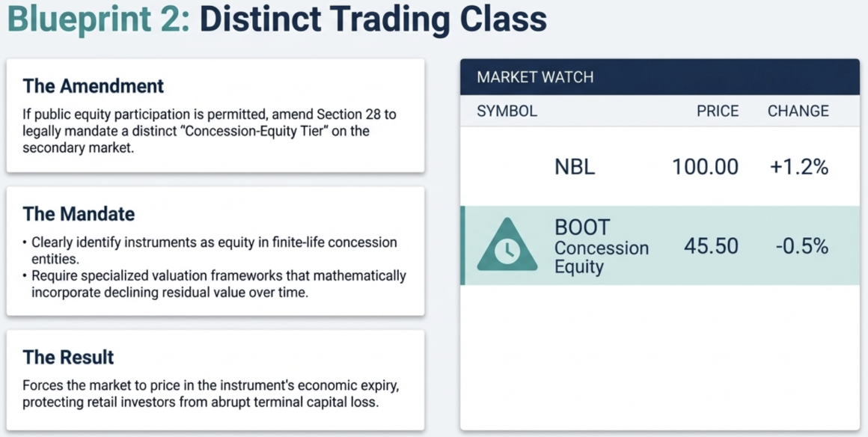The height and width of the screenshot is (437, 868).
Task: Click the SYMBOL column header
Action: 507,111
